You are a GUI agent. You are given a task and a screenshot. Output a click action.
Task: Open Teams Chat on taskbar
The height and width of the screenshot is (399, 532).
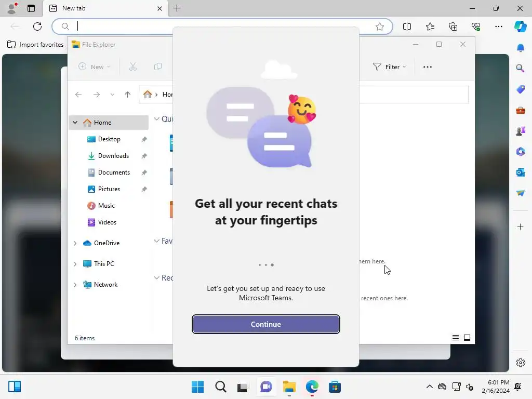[266, 387]
